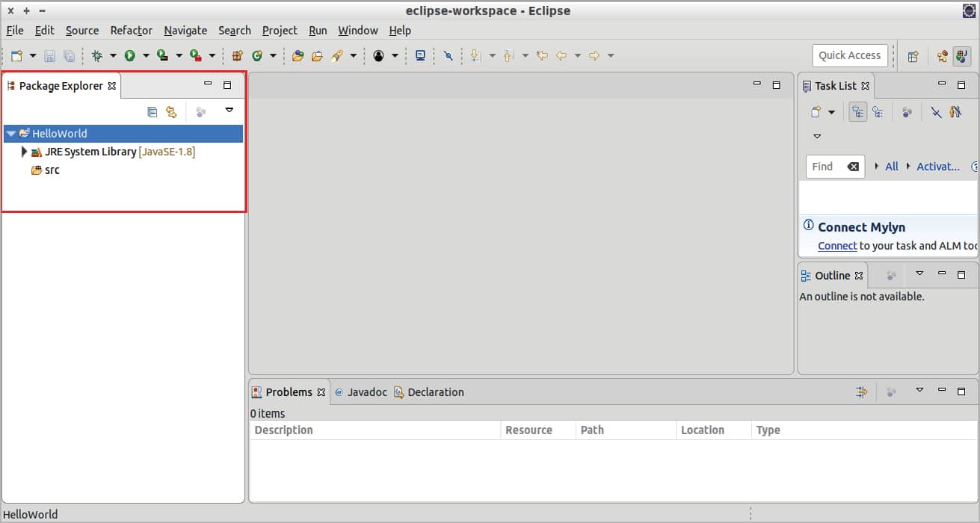Expand the JRE System Library node
Screen dimensions: 980x523
25,152
